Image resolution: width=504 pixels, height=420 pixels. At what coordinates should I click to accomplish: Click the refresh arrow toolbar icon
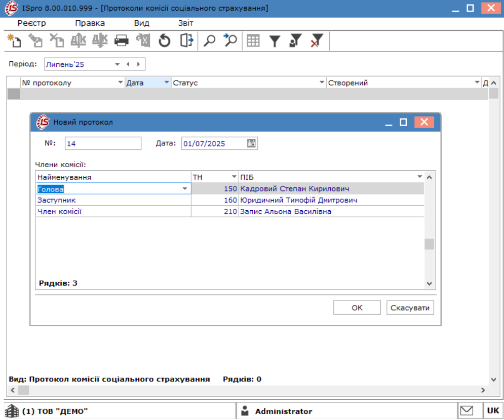tap(165, 41)
